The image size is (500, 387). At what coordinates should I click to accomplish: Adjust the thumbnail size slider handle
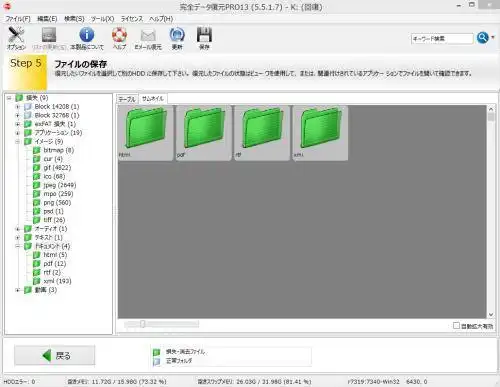(143, 324)
